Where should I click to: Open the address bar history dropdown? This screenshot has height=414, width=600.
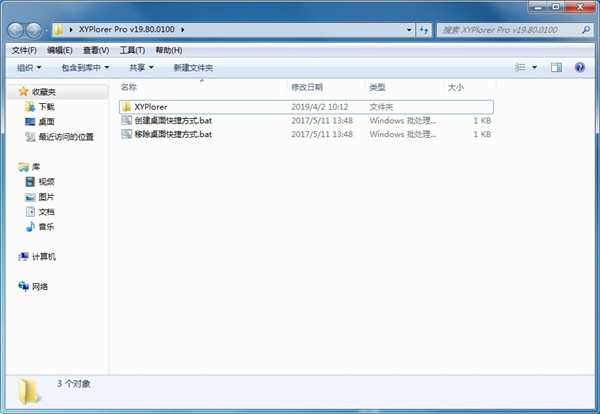[x=409, y=30]
